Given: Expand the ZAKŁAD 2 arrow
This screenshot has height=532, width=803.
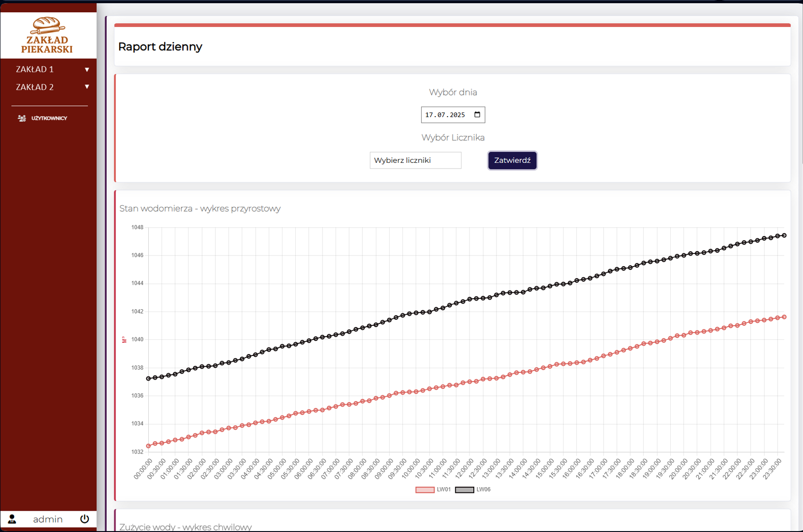Looking at the screenshot, I should (x=87, y=87).
